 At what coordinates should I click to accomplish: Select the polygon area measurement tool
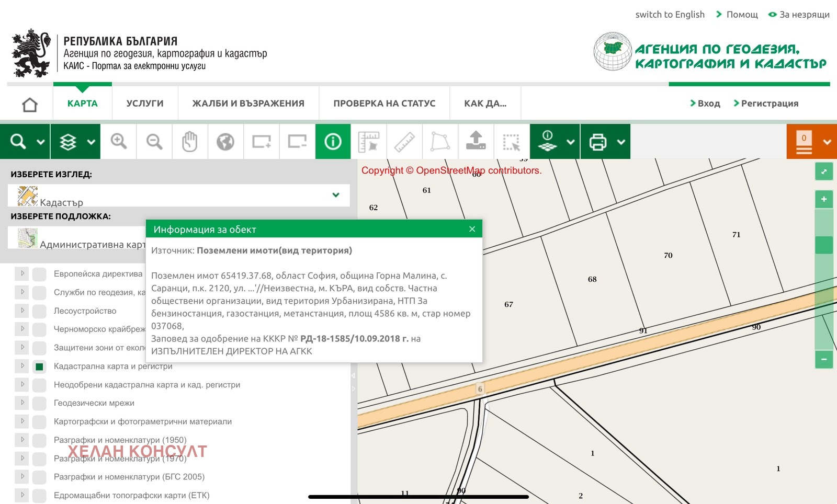(x=440, y=141)
